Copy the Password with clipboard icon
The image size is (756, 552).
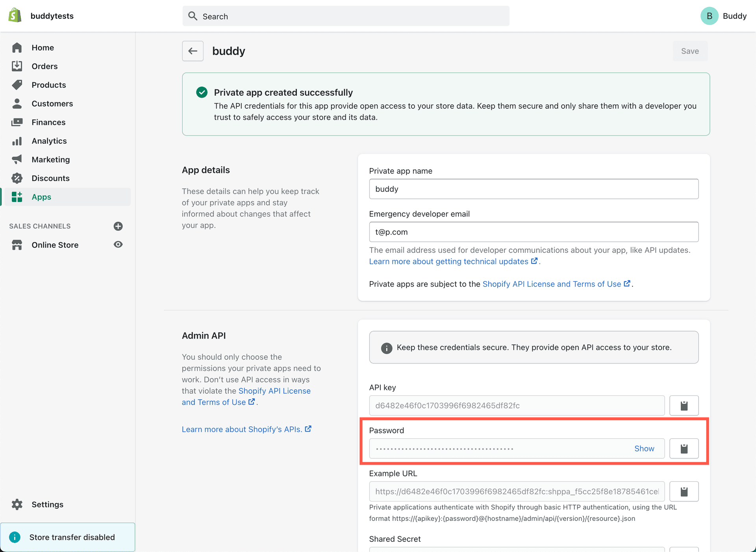click(684, 448)
